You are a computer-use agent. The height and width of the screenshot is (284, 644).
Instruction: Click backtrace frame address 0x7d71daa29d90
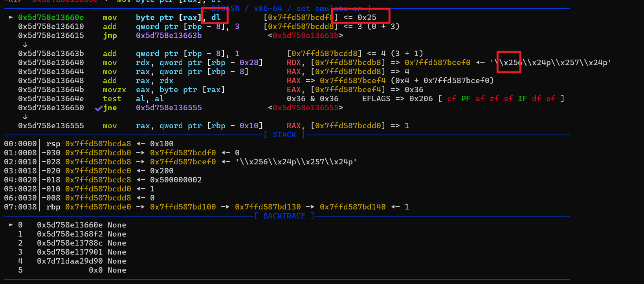pyautogui.click(x=70, y=261)
